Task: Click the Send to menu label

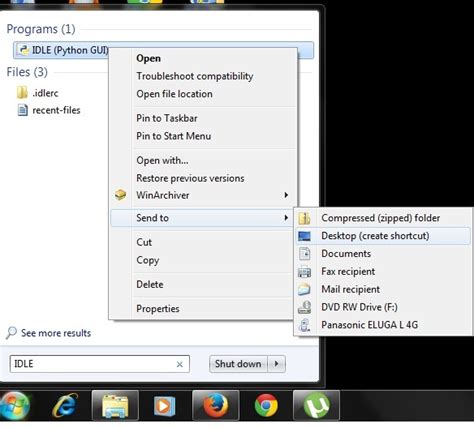Action: (152, 218)
